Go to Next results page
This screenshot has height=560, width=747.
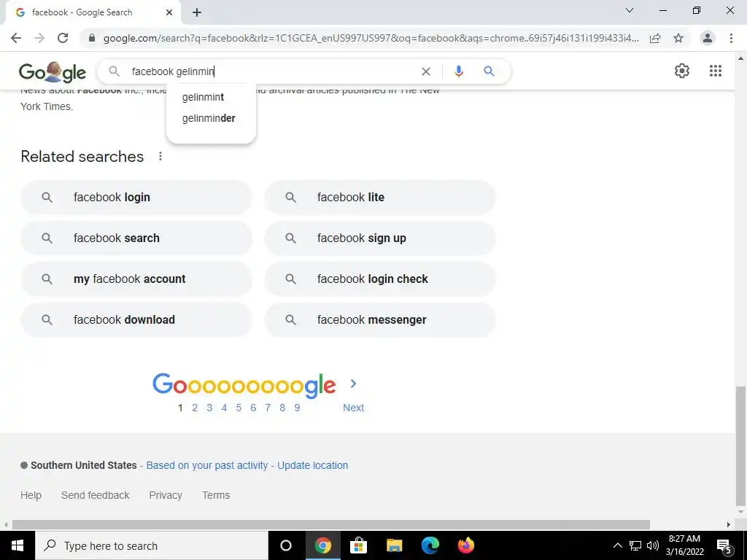[353, 408]
